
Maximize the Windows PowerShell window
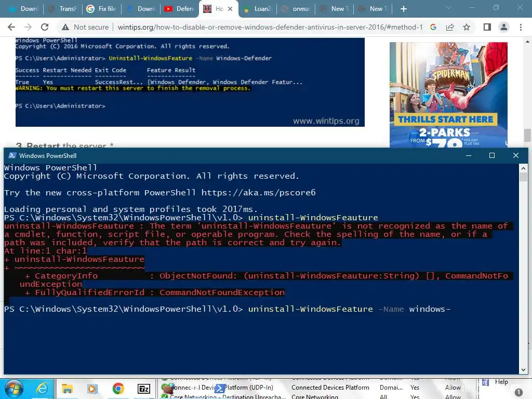point(491,155)
